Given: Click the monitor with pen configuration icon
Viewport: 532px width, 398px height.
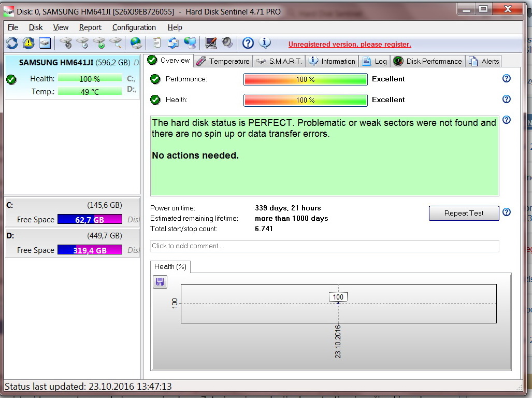Looking at the screenshot, I should 210,43.
